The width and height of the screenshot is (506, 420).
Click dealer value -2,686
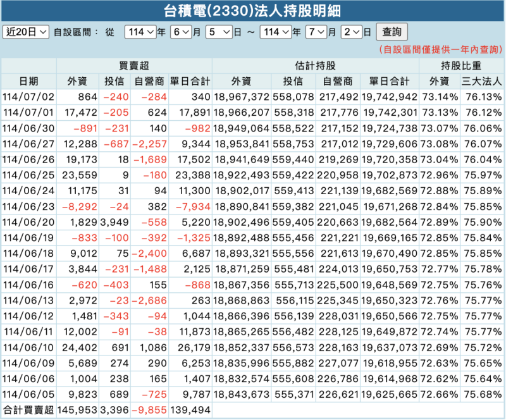coord(149,300)
